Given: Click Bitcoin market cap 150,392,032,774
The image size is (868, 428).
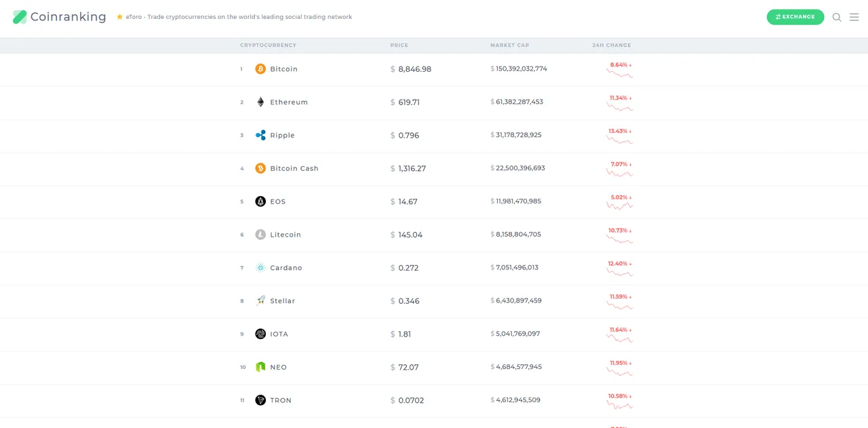Looking at the screenshot, I should point(521,69).
